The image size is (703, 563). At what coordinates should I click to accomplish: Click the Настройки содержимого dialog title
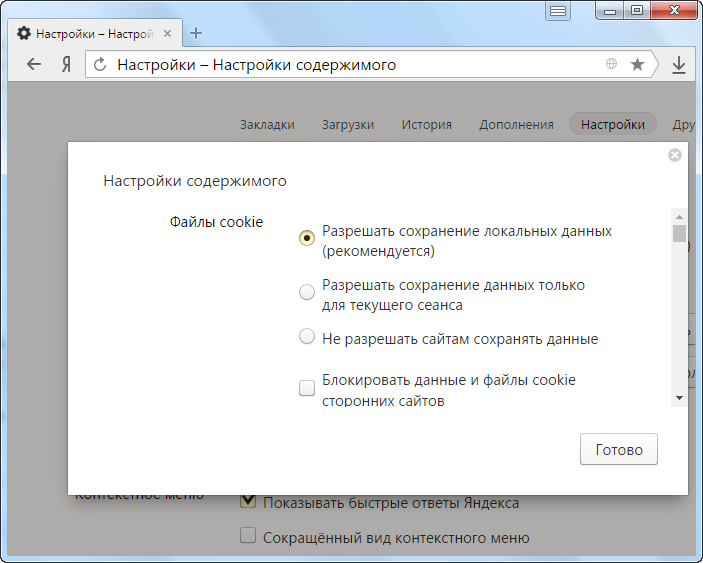195,181
